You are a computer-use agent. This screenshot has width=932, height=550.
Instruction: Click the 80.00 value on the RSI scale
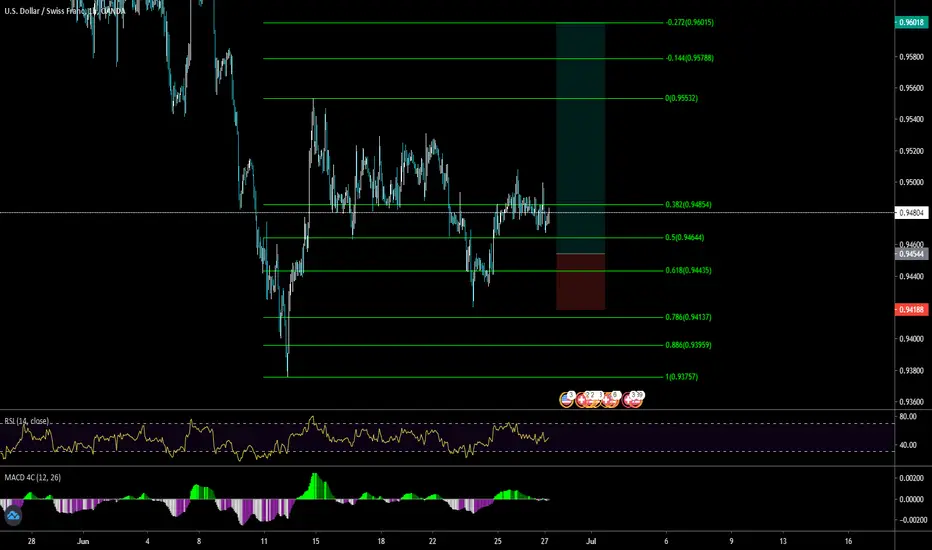click(908, 417)
